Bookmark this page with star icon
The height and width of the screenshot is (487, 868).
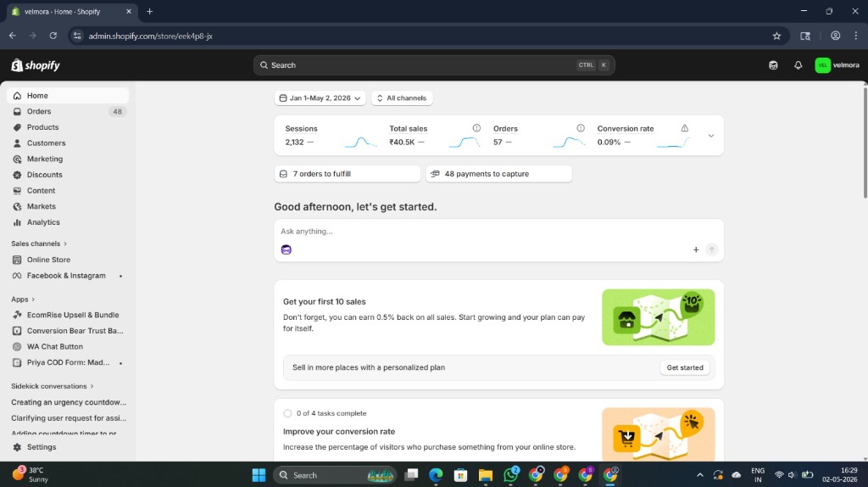[776, 36]
